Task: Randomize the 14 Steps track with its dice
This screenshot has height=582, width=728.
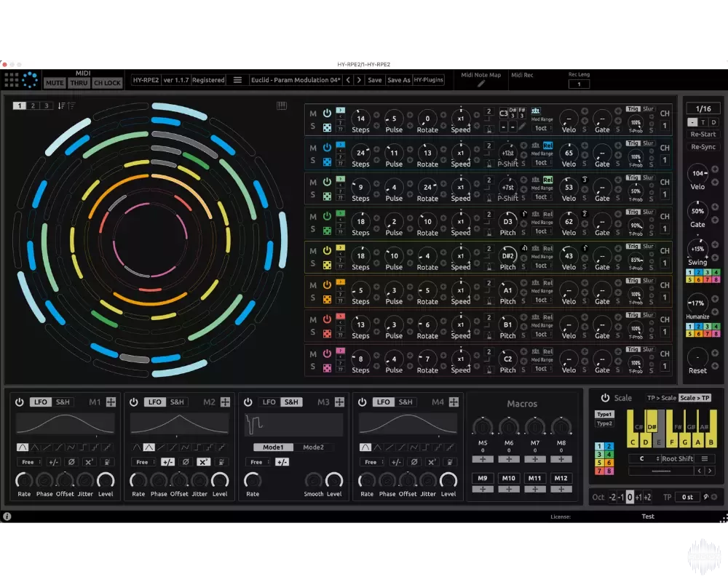Action: pos(327,127)
